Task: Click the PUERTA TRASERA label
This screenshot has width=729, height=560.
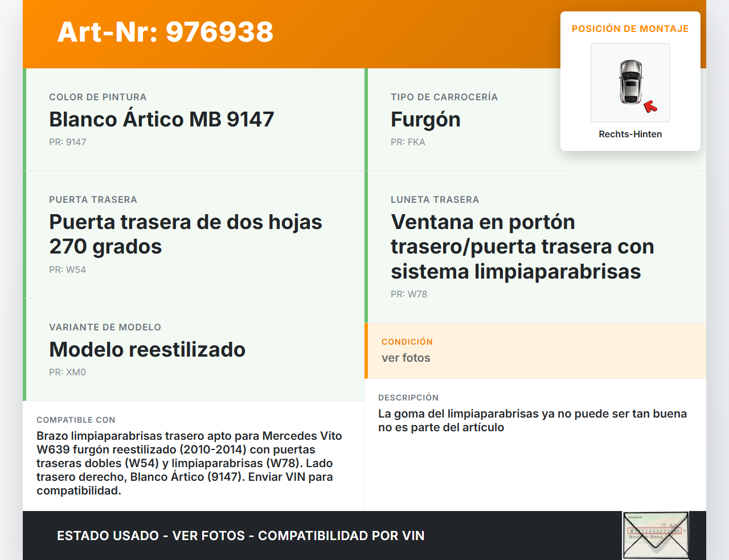Action: [x=93, y=199]
